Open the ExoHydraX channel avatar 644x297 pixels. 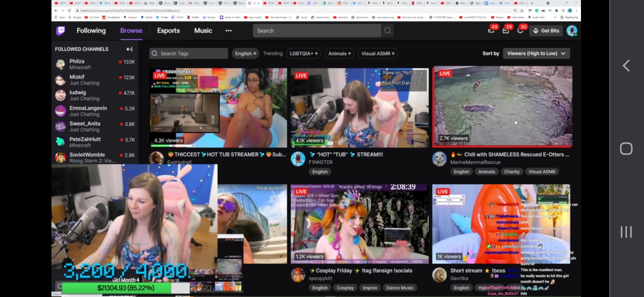(x=156, y=158)
